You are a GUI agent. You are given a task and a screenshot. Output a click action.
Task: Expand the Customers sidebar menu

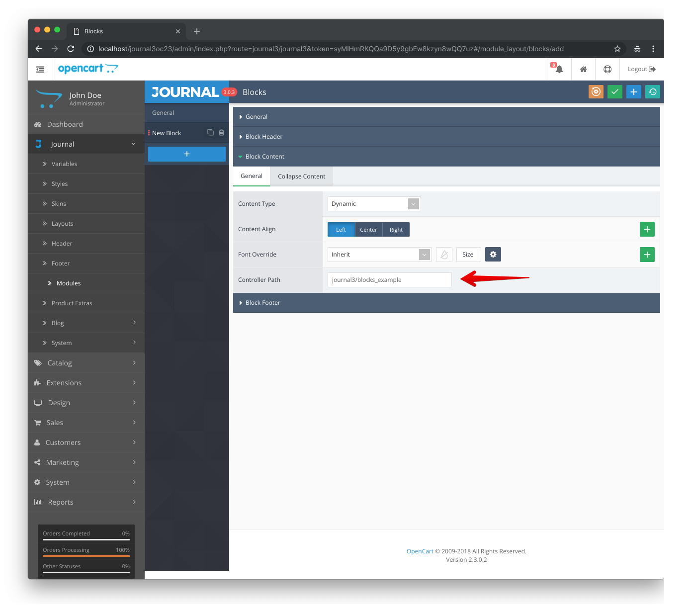coord(86,442)
